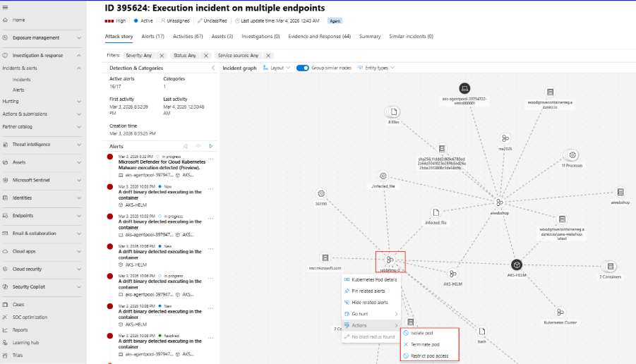The height and width of the screenshot is (364, 636).
Task: Choose Isolate pod action
Action: 430,333
